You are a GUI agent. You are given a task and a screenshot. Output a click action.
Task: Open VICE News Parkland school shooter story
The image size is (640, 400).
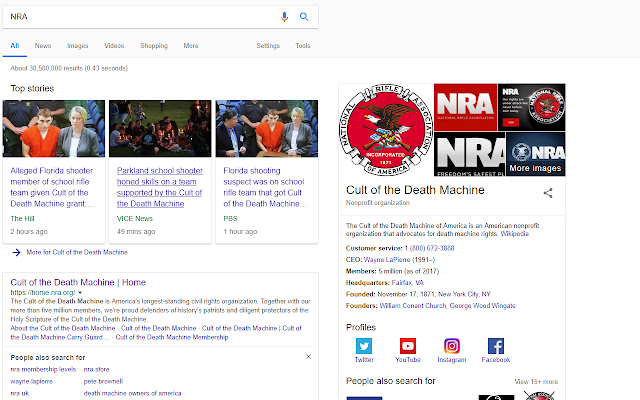pos(159,187)
